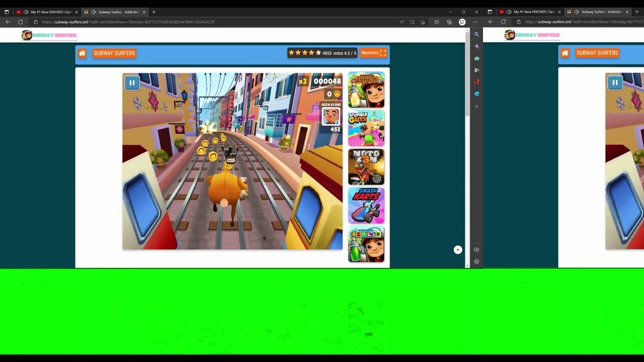Refresh the page in the left window

point(20,22)
